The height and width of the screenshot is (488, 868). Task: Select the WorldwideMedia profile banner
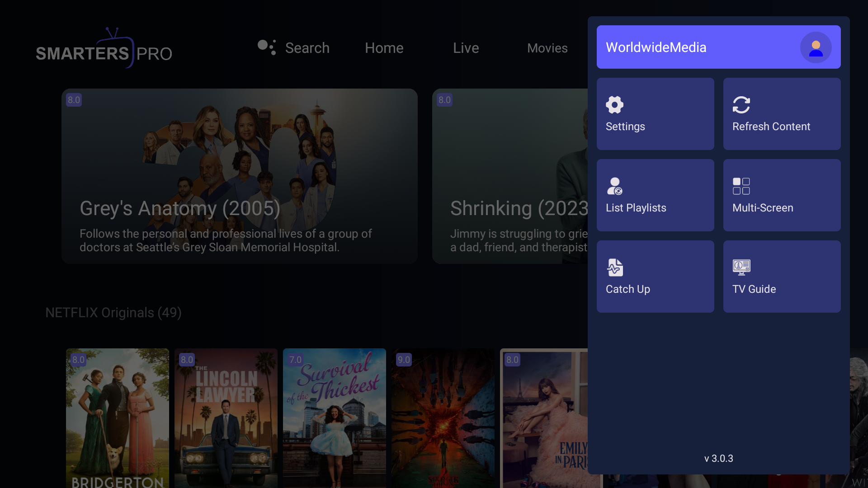pos(696,47)
